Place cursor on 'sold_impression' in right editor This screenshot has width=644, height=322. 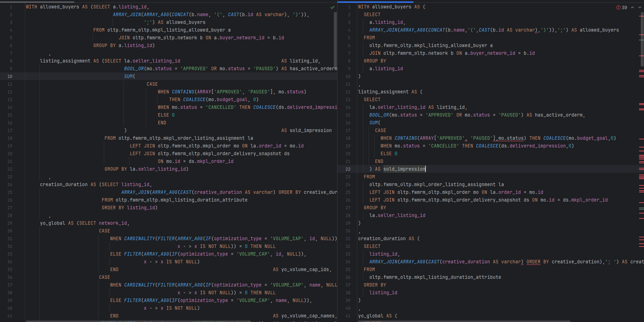coord(404,169)
